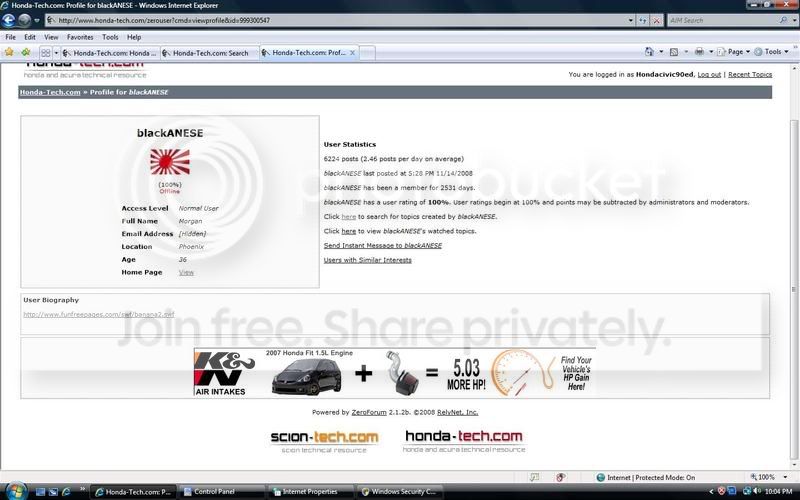This screenshot has height=500, width=800.
Task: Switch to the Honda-Tech.com: Honda tab
Action: (110, 53)
